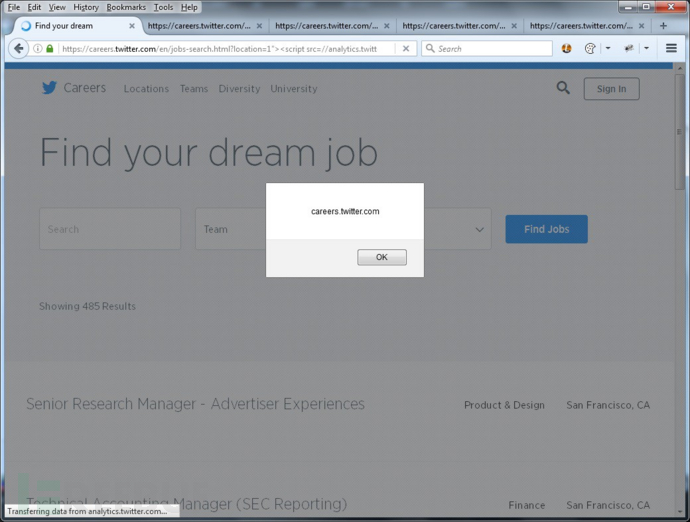The width and height of the screenshot is (690, 522).
Task: Open Technical Accounting Manager job listing
Action: pyautogui.click(x=187, y=504)
